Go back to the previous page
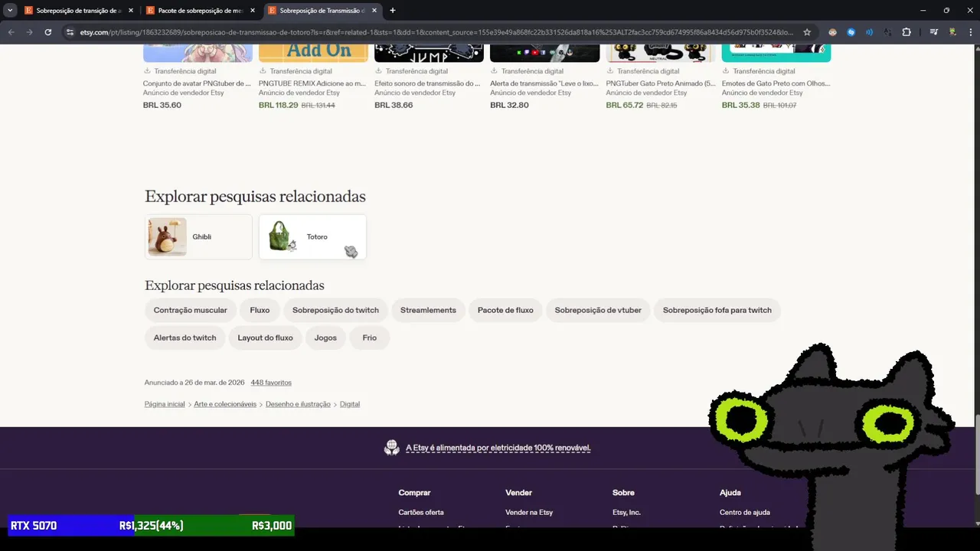Screen dimensions: 980x551 pos(11,32)
